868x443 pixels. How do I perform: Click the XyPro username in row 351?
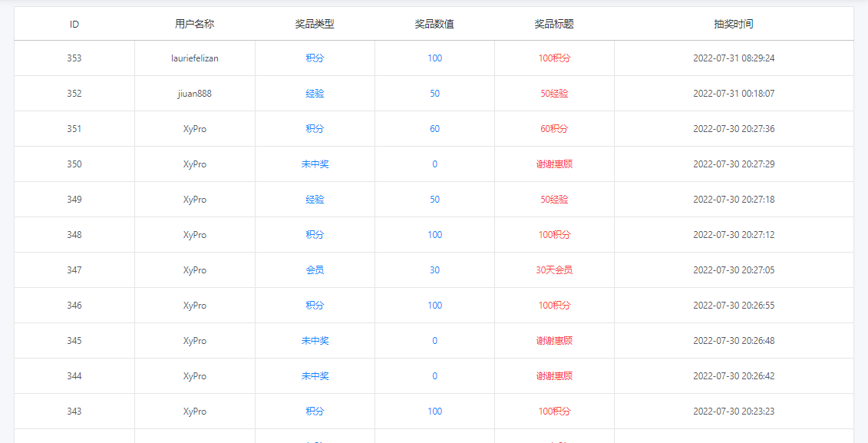click(194, 128)
